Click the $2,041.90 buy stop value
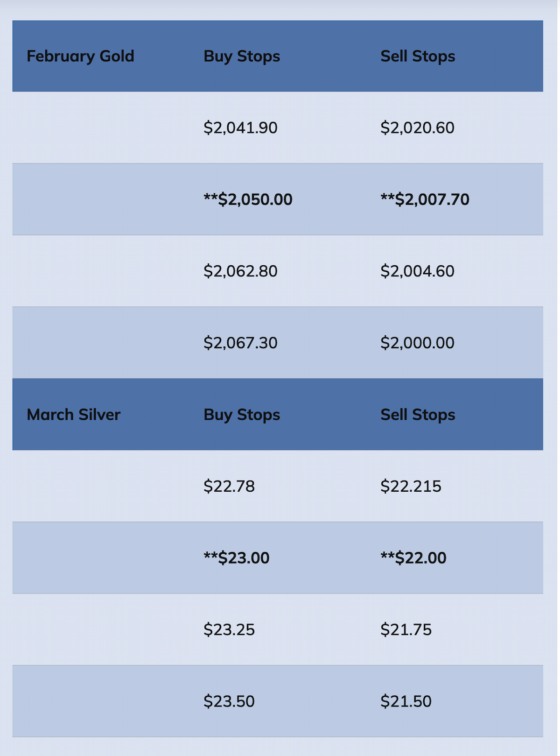This screenshot has height=756, width=560. [x=240, y=127]
